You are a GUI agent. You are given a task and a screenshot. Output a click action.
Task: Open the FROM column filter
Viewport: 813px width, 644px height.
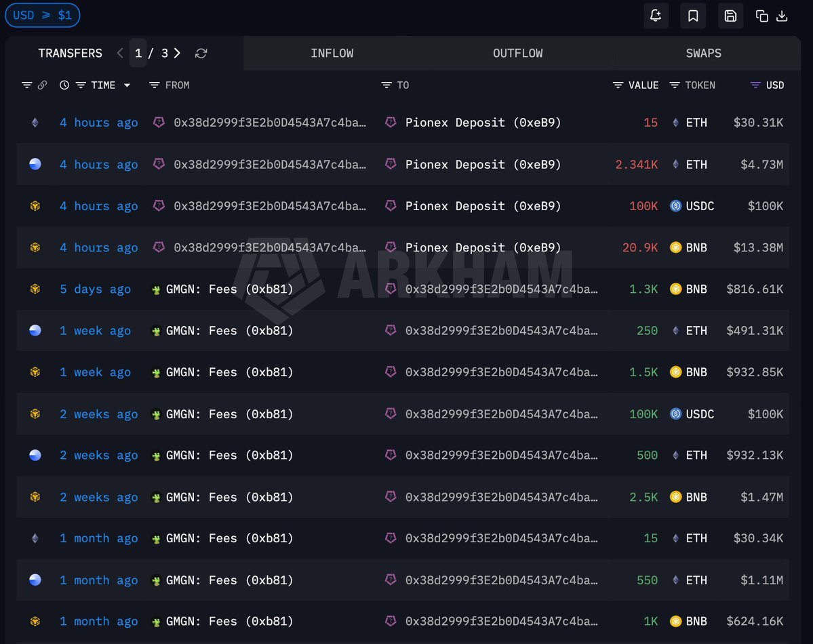click(154, 85)
